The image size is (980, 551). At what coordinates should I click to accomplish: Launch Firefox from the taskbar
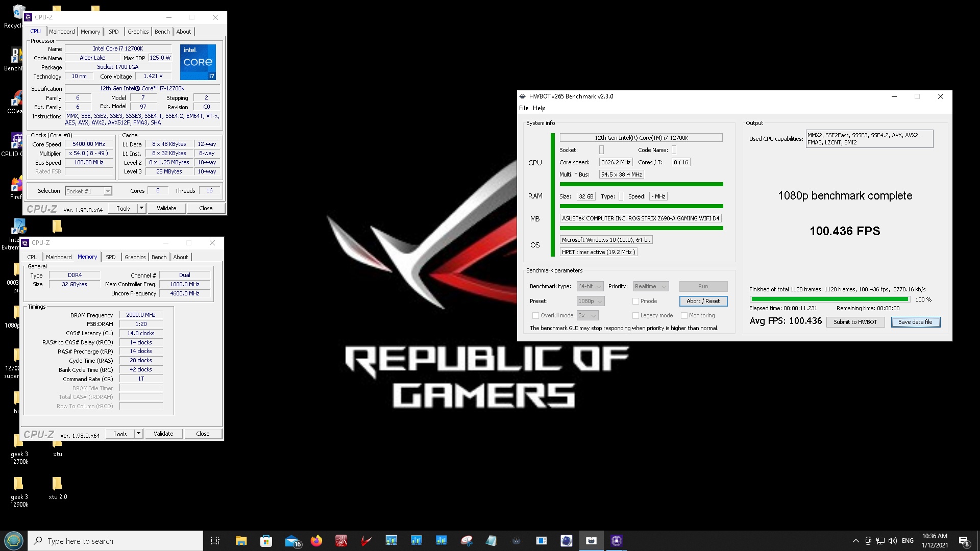[316, 541]
